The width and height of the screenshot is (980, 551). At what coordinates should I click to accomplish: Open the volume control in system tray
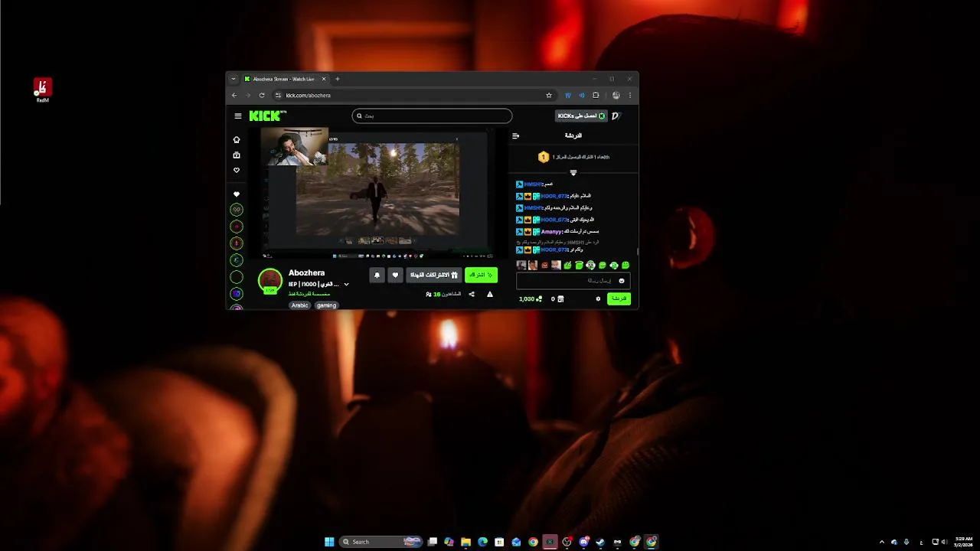coord(943,542)
